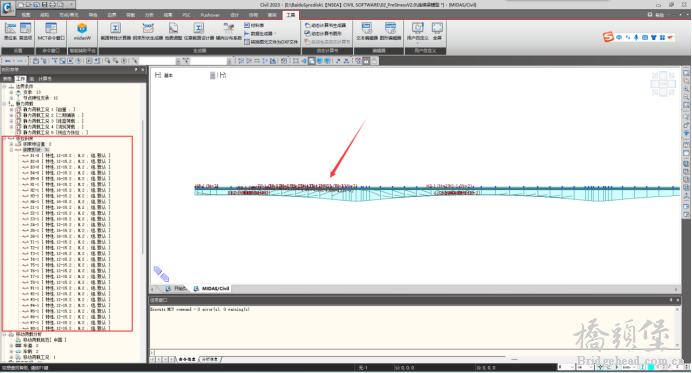Expand the 静力荷载工况 1 自重 node
The width and height of the screenshot is (692, 373).
(x=11, y=109)
